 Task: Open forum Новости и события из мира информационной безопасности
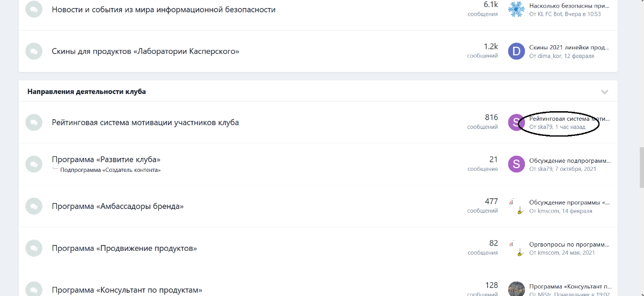pyautogui.click(x=164, y=10)
